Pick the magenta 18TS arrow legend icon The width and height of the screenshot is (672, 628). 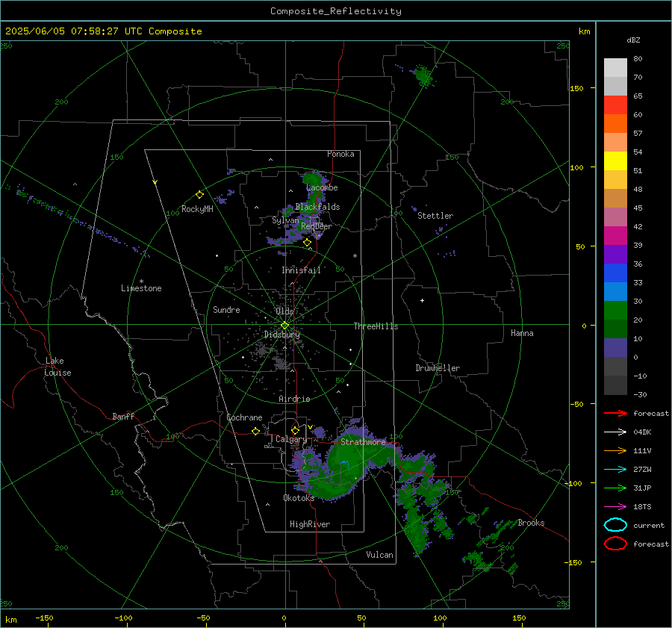tap(615, 507)
